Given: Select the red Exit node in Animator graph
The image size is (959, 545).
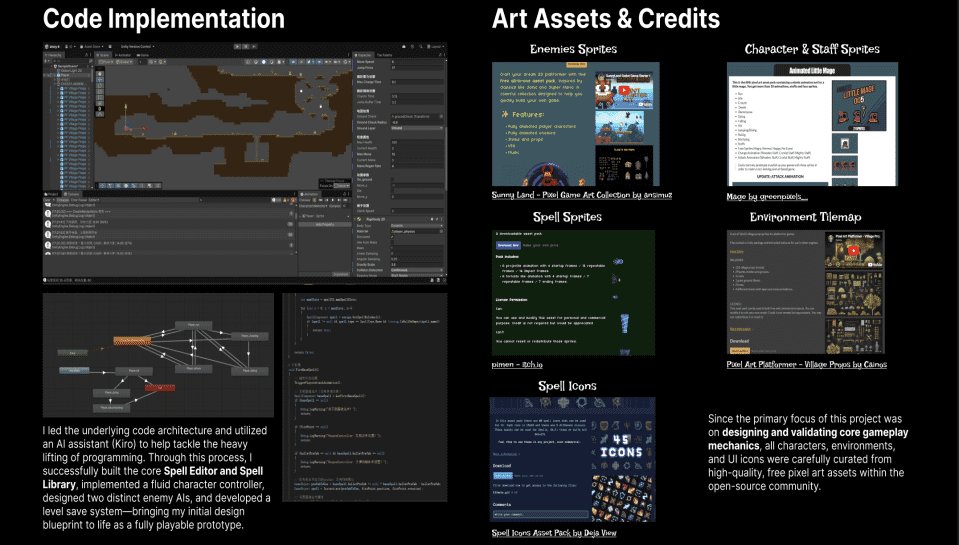Looking at the screenshot, I should pyautogui.click(x=160, y=388).
